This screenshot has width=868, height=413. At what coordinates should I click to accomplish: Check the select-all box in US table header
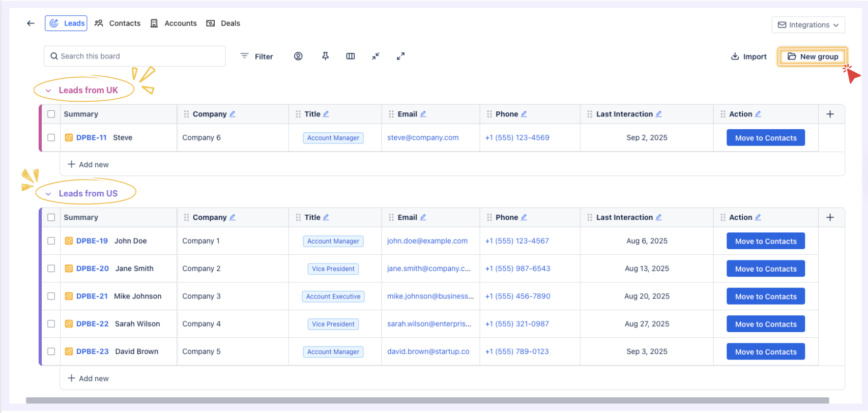coord(51,217)
